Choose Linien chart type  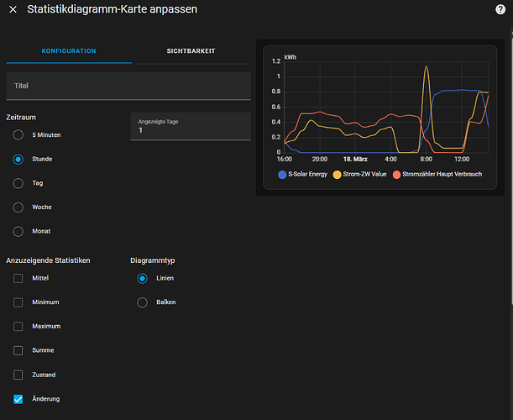(x=143, y=278)
